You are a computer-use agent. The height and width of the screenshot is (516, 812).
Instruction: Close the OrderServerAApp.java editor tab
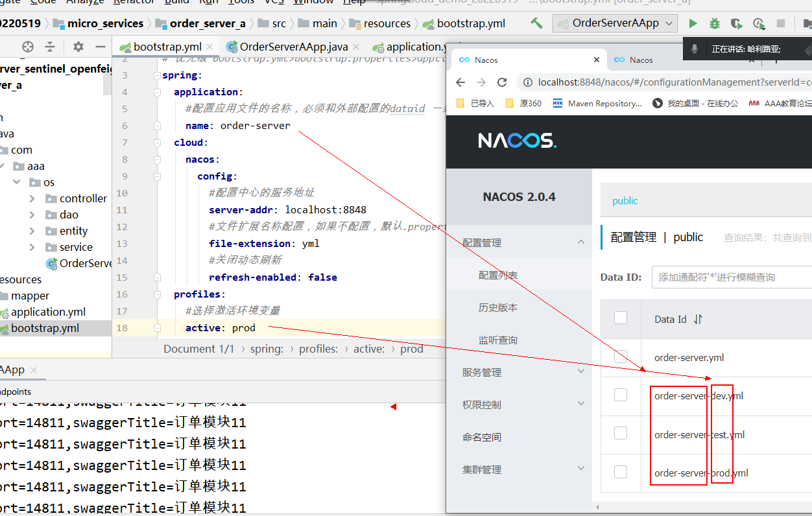[356, 47]
